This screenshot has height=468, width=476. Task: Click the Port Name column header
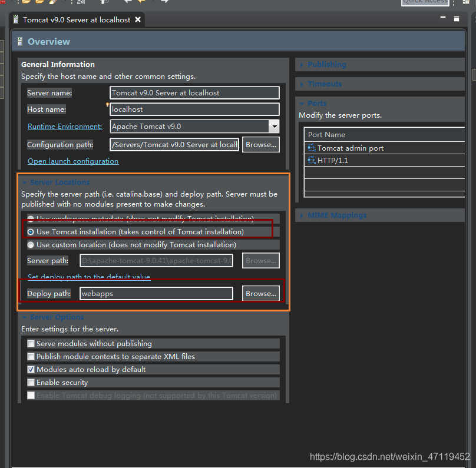point(384,135)
